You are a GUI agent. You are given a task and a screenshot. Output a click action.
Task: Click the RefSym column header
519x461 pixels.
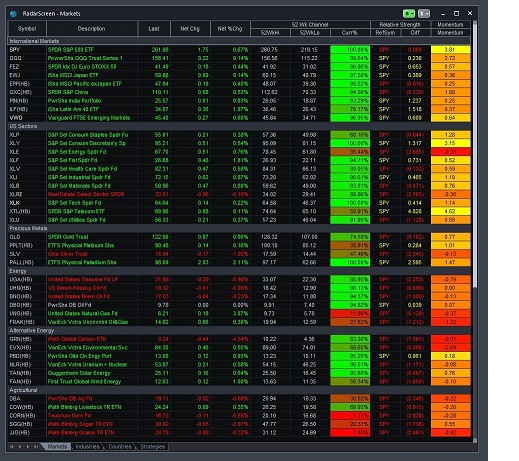coord(385,33)
